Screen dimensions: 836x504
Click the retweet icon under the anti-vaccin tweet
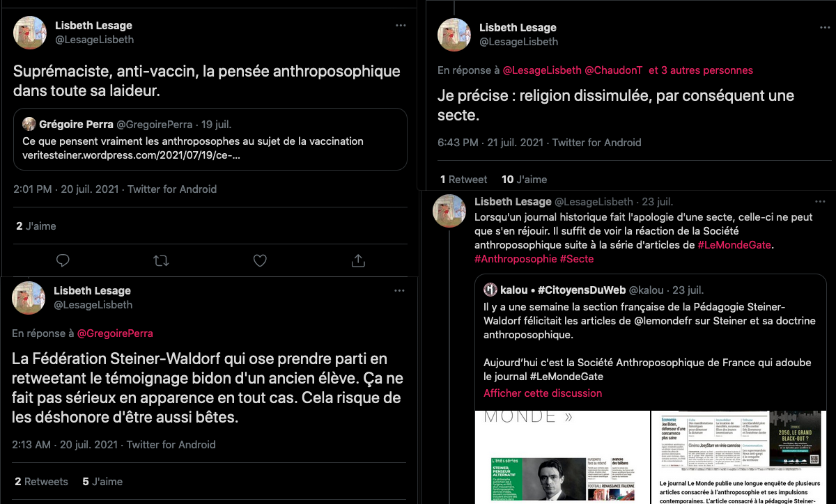tap(161, 260)
